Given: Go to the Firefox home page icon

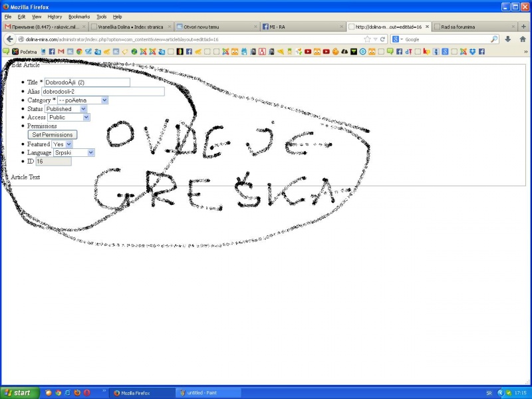Looking at the screenshot, I should point(523,39).
